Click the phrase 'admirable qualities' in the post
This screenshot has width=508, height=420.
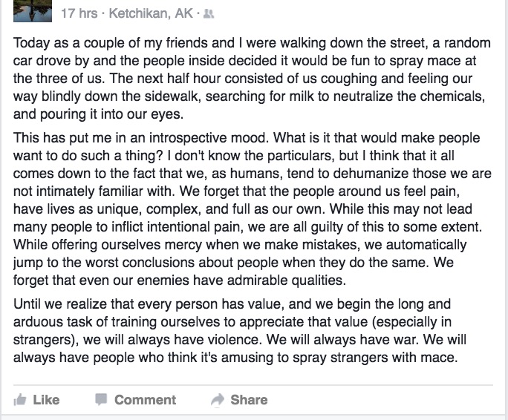[286, 280]
